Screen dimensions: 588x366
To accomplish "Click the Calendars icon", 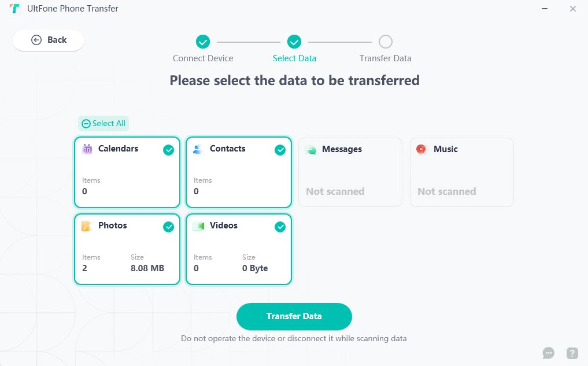I will (x=88, y=149).
